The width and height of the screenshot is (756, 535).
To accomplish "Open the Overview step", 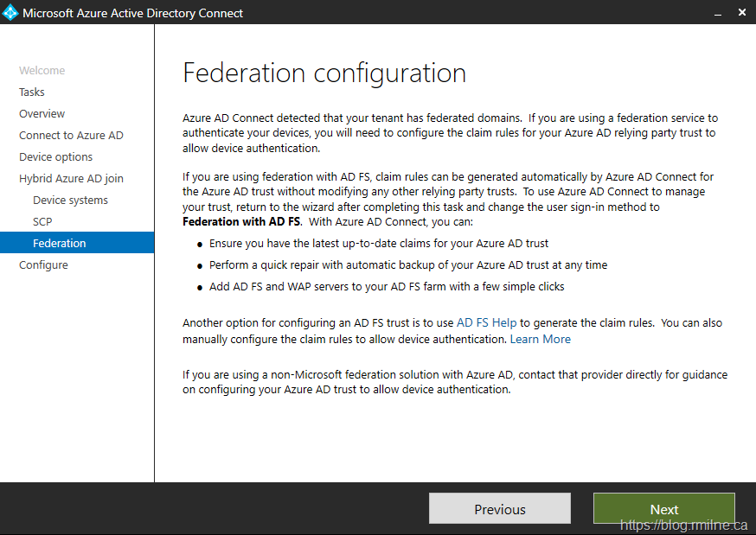I will click(42, 114).
